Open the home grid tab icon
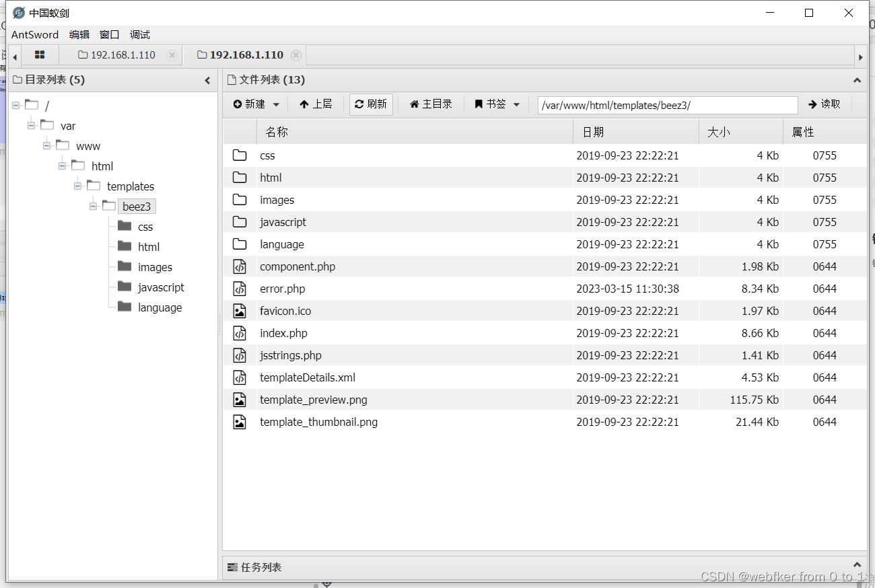This screenshot has width=875, height=588. click(x=40, y=55)
